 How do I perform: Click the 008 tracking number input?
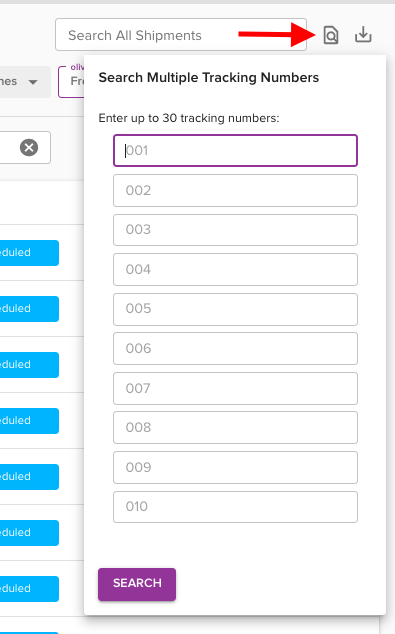pyautogui.click(x=235, y=427)
